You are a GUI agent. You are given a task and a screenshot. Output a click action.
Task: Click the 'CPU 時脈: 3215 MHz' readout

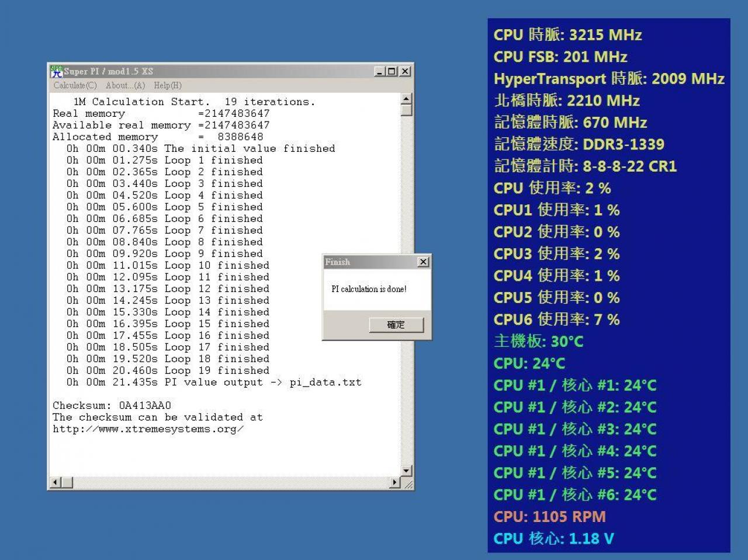[x=567, y=35]
